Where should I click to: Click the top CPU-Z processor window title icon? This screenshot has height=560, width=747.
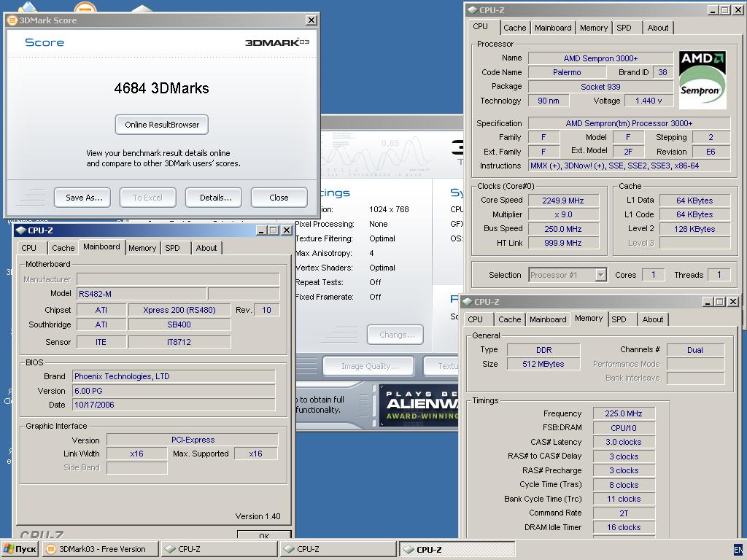(473, 10)
